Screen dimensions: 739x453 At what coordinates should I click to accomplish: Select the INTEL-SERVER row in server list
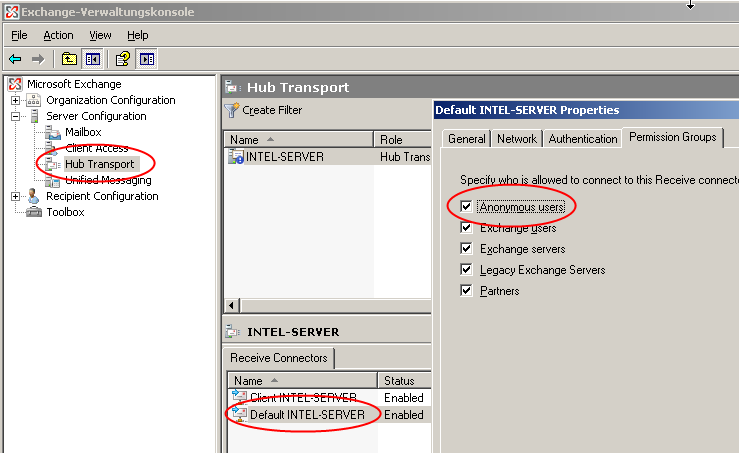tap(328, 156)
